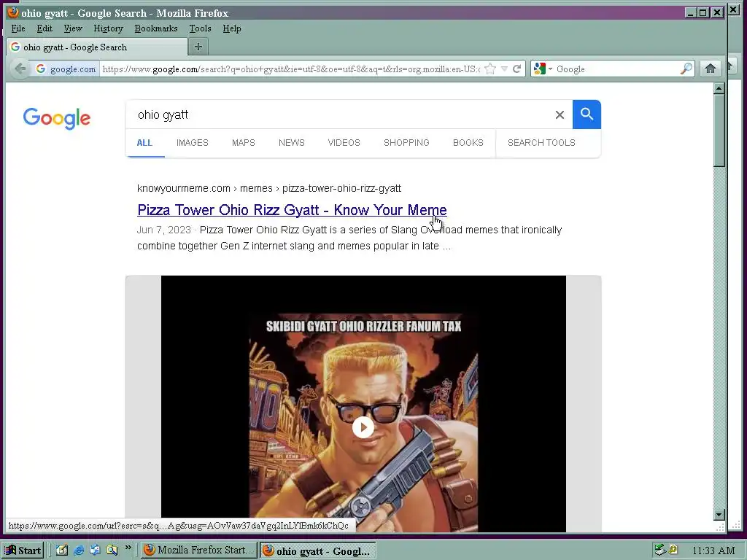Click the yellow system tray icon
Viewport: 747px width, 560px height.
[x=673, y=550]
